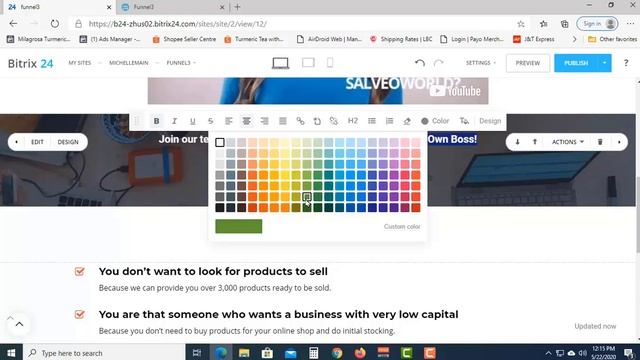Screen dimensions: 640x360
Task: Insert a hyperlink with chain icon
Action: point(300,121)
